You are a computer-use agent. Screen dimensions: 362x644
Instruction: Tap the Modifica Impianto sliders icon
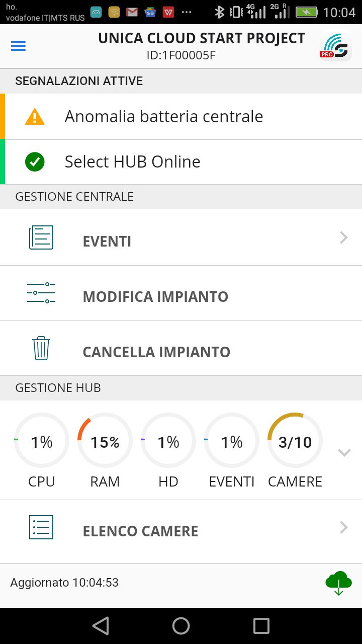click(x=41, y=293)
